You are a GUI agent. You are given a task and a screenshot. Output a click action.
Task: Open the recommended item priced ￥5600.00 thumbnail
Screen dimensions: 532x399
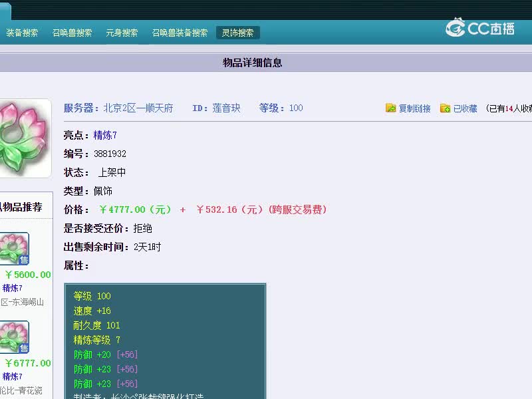[x=14, y=249]
